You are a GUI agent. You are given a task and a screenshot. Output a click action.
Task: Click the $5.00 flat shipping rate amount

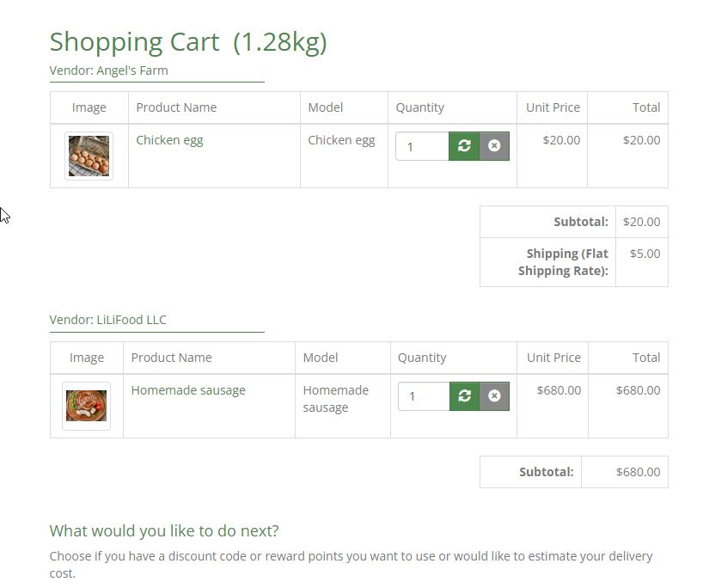[x=645, y=254]
